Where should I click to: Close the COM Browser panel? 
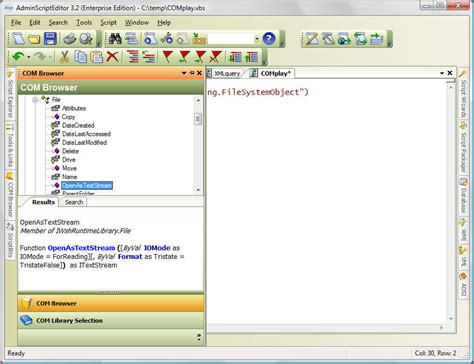point(199,73)
